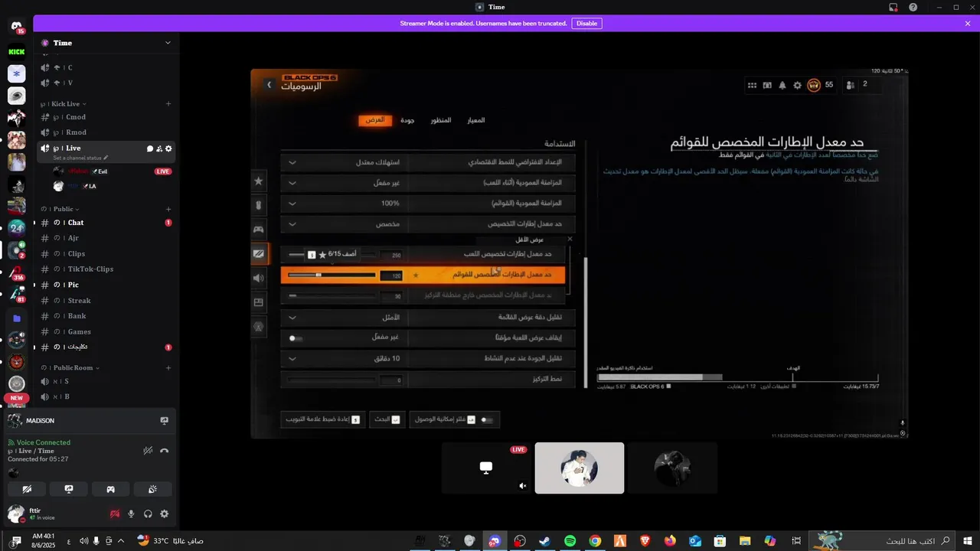Open game notifications bell icon
980x551 pixels.
[782, 85]
